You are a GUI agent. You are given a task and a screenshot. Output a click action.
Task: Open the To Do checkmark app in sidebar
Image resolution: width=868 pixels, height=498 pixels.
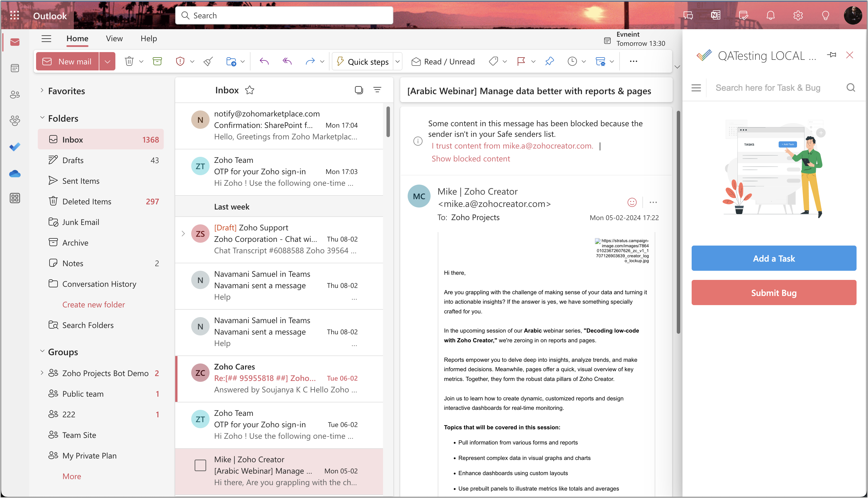click(x=15, y=147)
